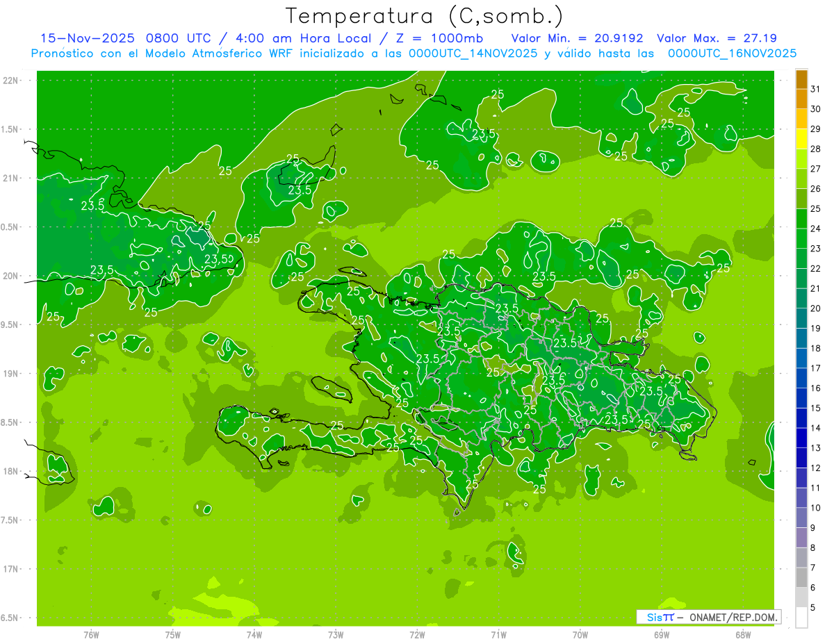Screen dimensions: 834x644
Task: Click the '73W' longitude axis label
Action: 336,634
